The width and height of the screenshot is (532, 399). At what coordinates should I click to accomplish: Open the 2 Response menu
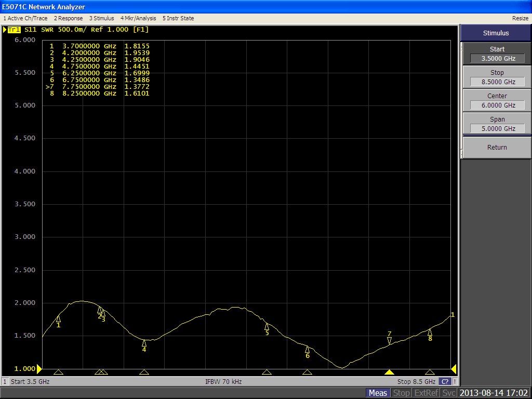(69, 18)
